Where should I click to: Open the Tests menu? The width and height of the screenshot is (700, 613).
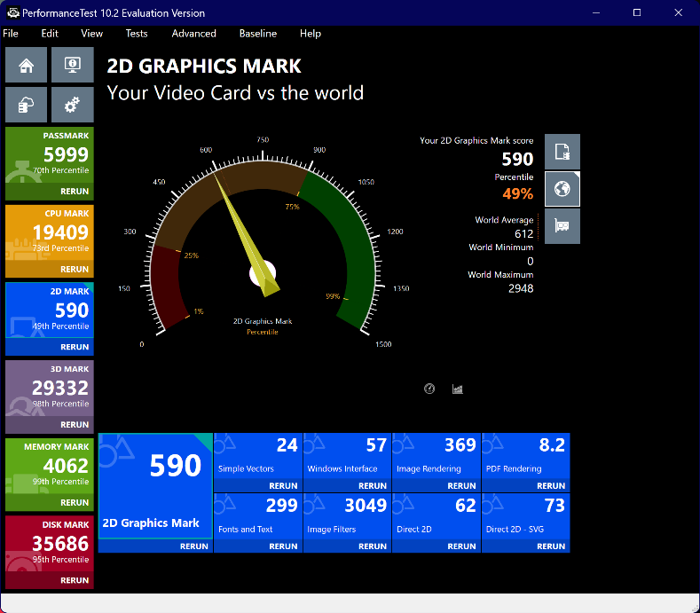click(136, 34)
